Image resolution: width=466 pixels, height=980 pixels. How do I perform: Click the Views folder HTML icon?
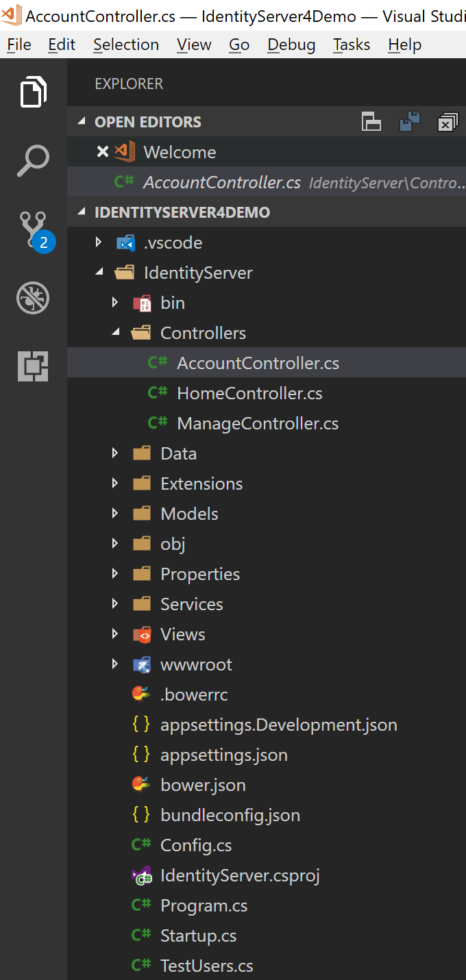[x=142, y=634]
